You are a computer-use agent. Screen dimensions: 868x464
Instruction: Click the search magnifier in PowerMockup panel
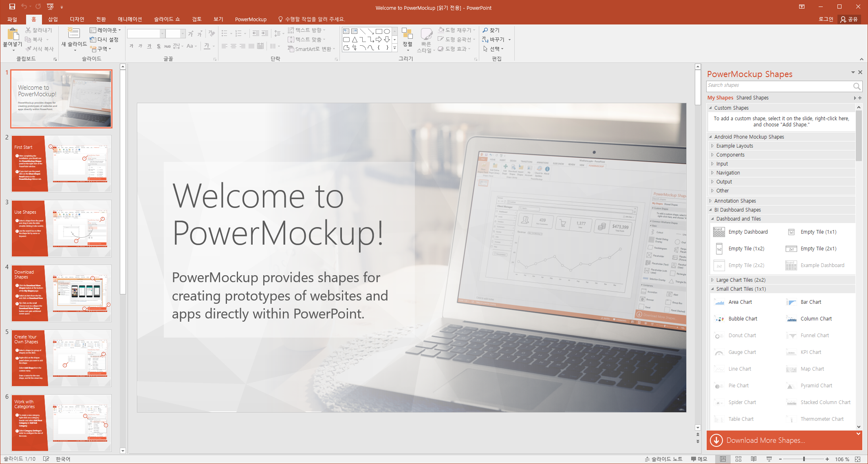[857, 86]
